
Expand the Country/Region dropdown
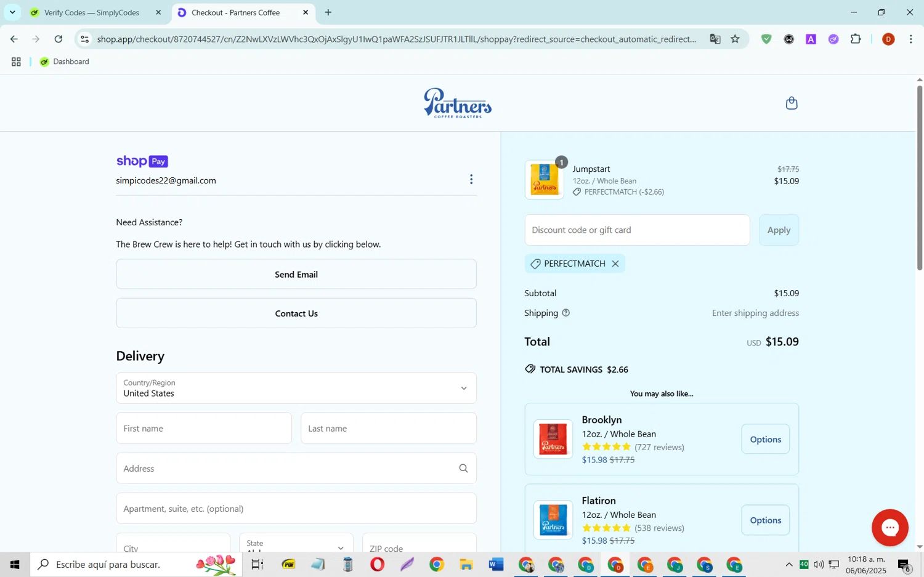(296, 388)
